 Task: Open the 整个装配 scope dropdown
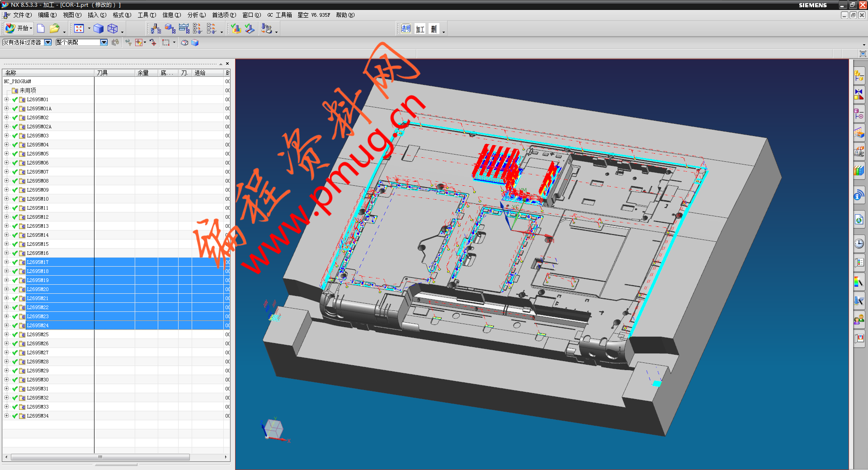point(104,42)
